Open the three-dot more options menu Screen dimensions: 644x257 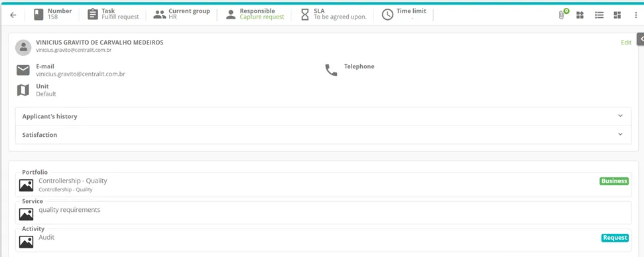coord(636,15)
